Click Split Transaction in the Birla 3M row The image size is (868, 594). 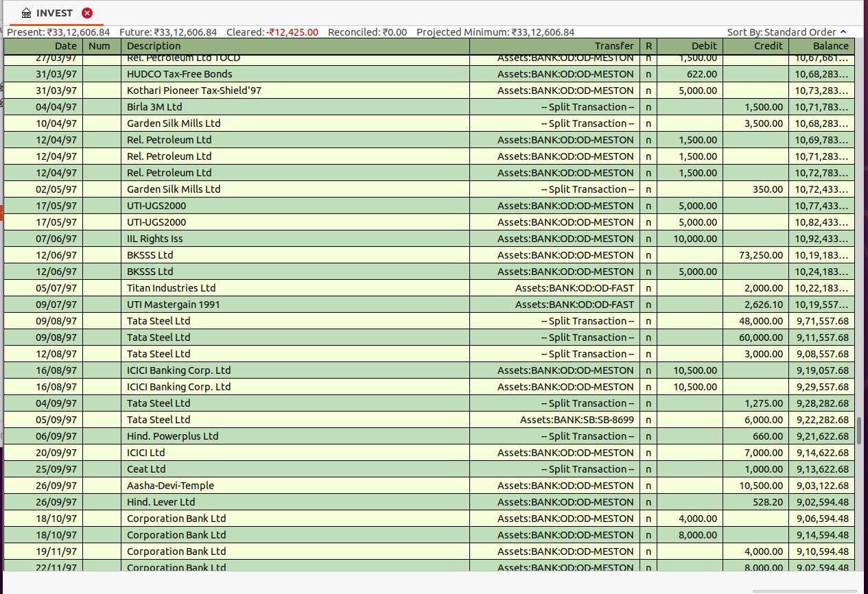pyautogui.click(x=587, y=107)
